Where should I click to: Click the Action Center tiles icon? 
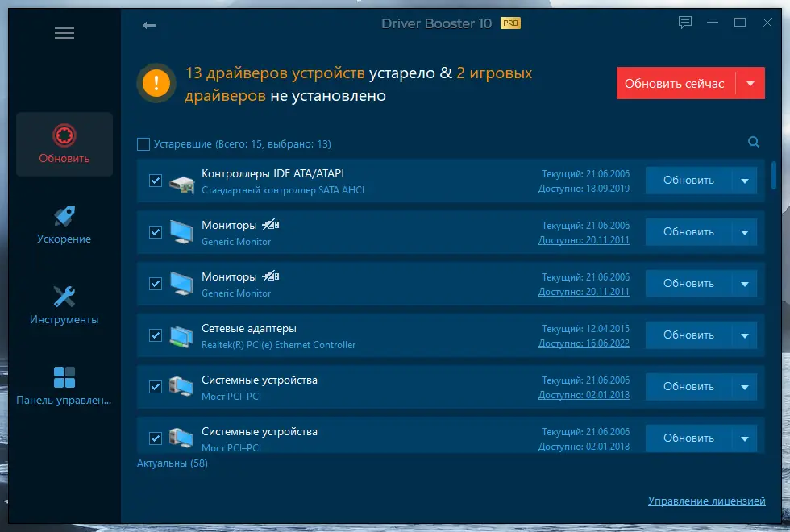[64, 377]
